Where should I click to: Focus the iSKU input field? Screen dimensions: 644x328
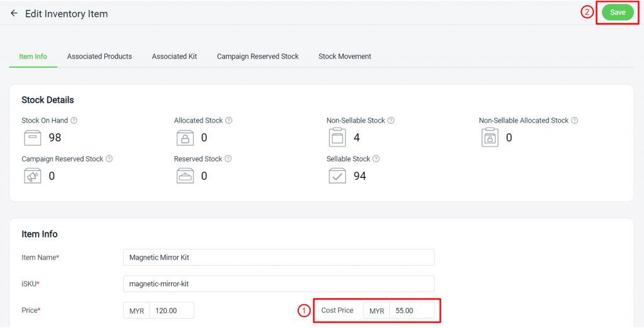pyautogui.click(x=279, y=284)
